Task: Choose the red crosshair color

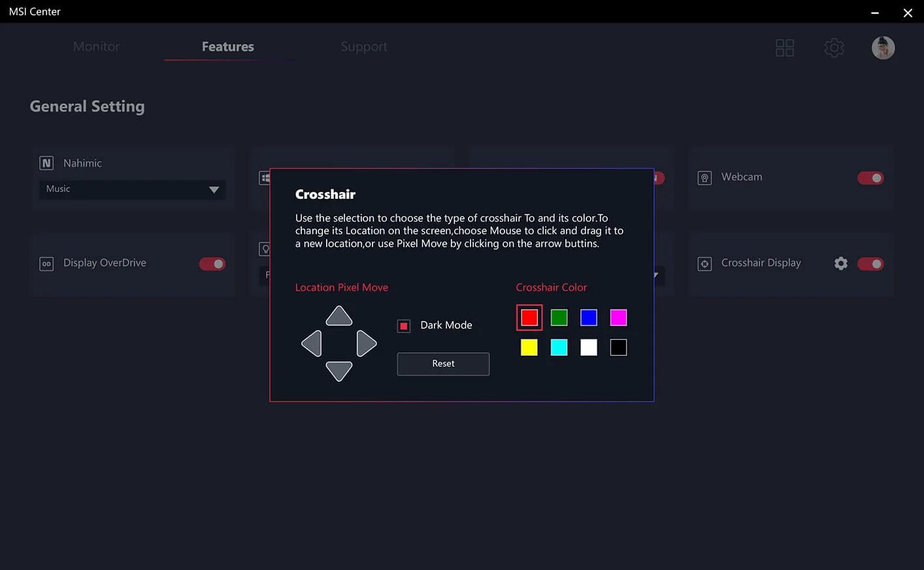Action: [x=529, y=318]
